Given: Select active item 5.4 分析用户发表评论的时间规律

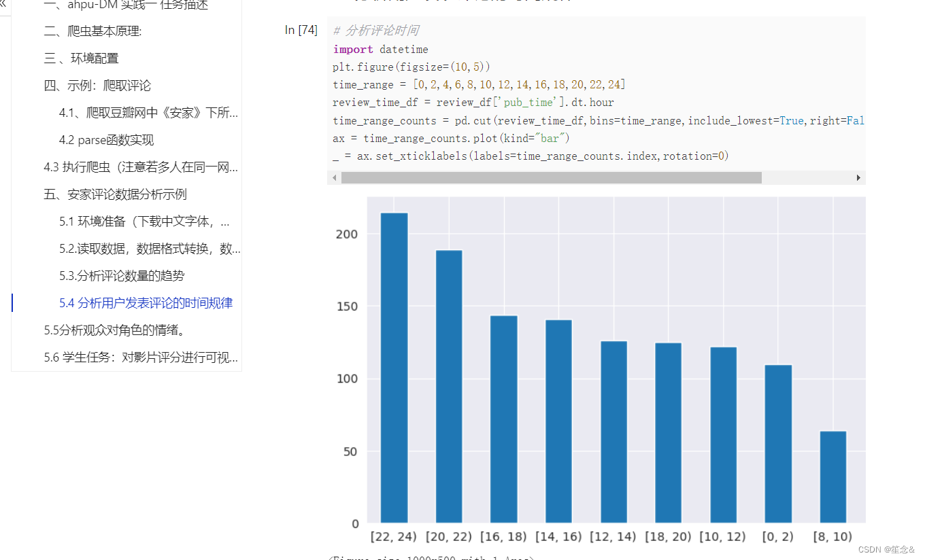Looking at the screenshot, I should [x=146, y=303].
